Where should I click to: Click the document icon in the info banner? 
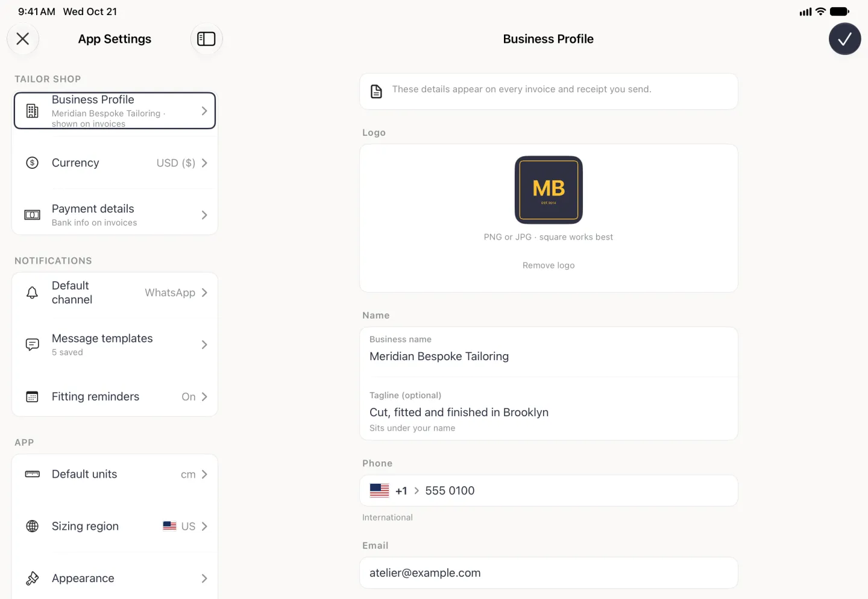tap(376, 91)
